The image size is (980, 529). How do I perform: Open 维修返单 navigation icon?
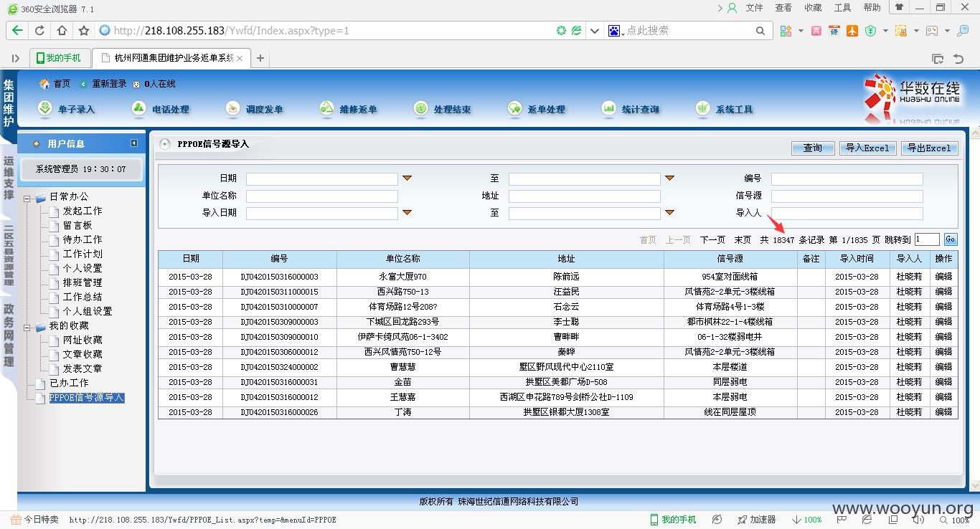coord(326,108)
